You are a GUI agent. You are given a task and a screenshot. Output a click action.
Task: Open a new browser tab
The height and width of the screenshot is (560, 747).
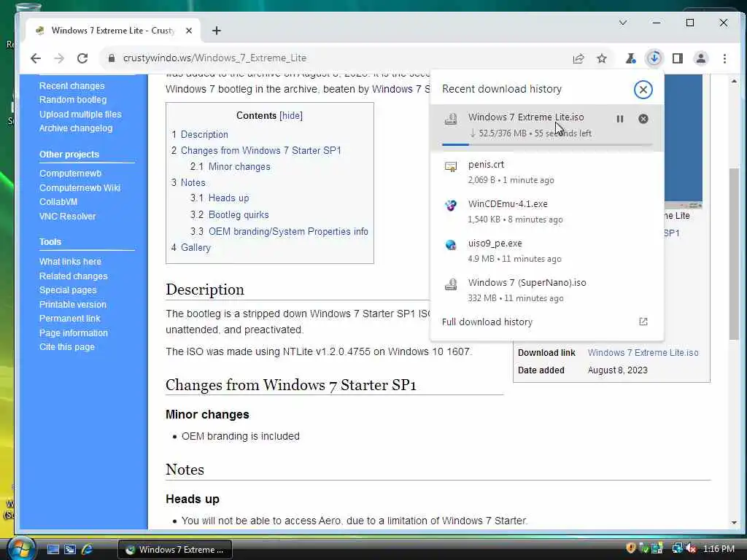[216, 31]
